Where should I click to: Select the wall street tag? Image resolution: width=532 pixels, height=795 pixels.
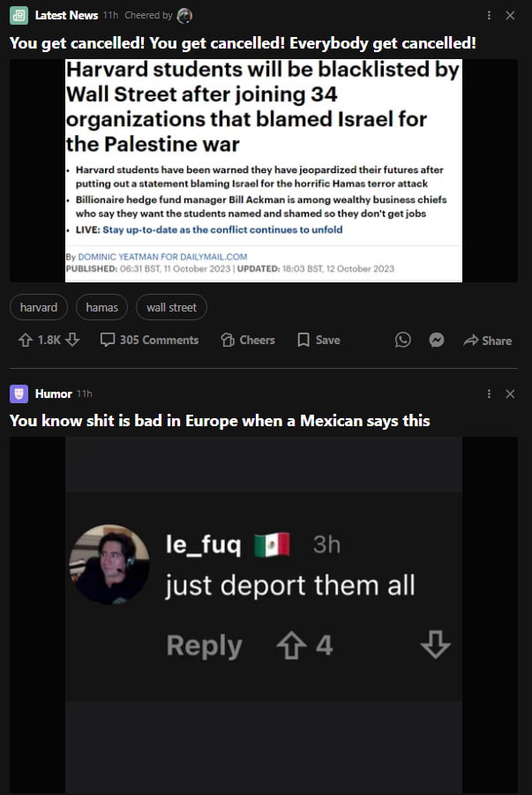tap(171, 307)
